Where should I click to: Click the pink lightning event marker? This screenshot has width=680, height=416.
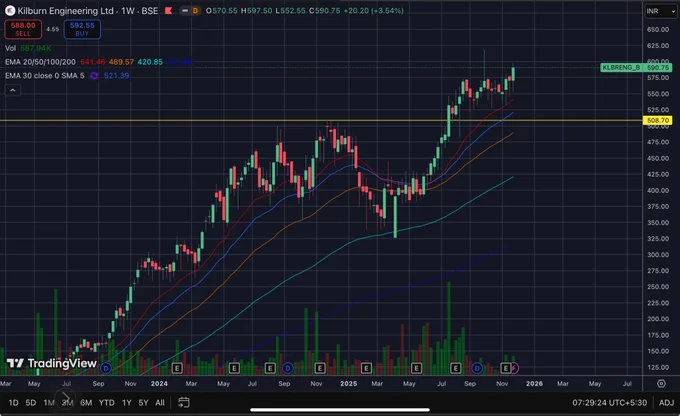(514, 368)
